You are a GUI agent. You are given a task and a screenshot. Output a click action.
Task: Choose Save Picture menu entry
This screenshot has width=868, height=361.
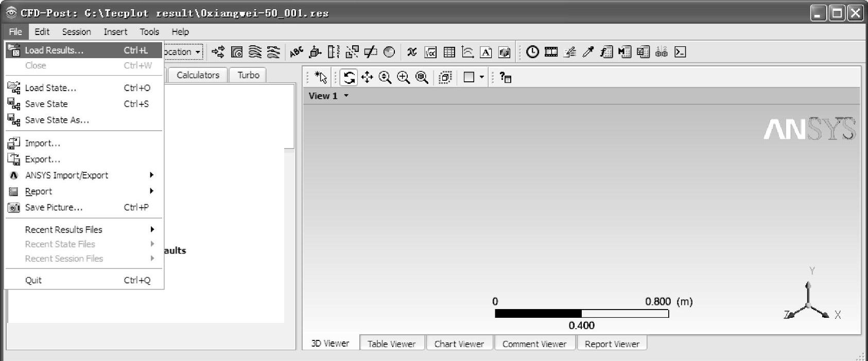pos(84,207)
